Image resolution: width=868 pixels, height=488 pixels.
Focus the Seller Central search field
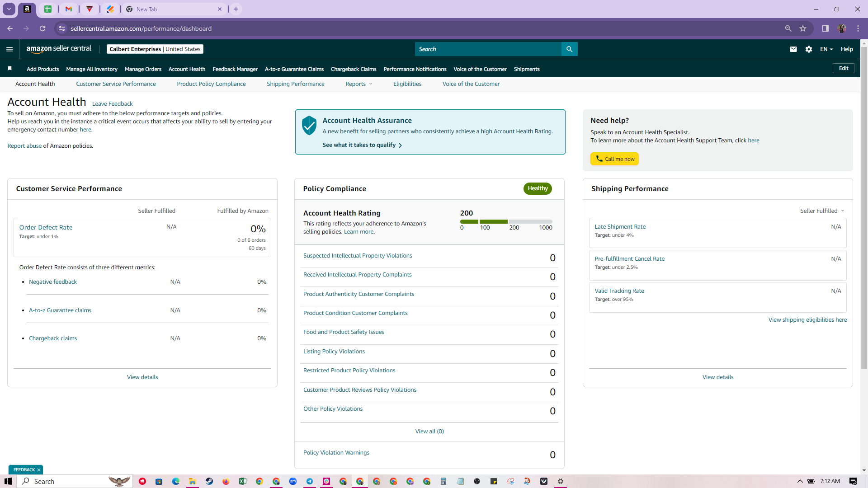[488, 49]
